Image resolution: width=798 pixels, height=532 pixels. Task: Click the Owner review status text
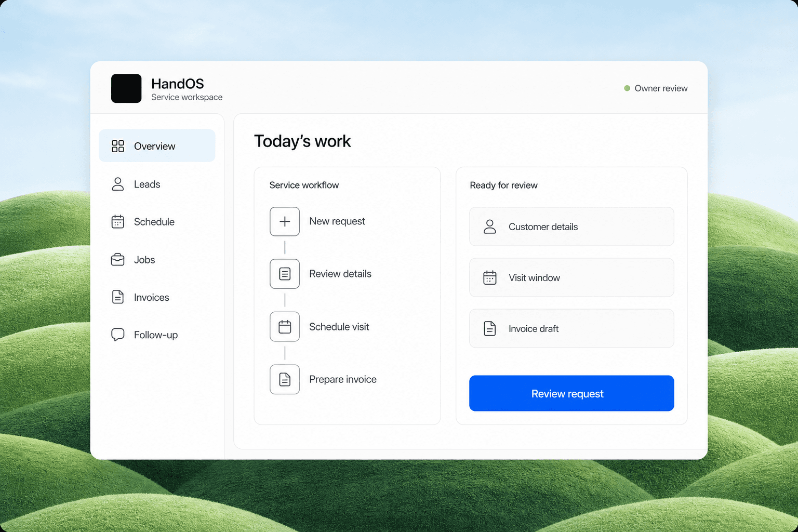tap(661, 88)
